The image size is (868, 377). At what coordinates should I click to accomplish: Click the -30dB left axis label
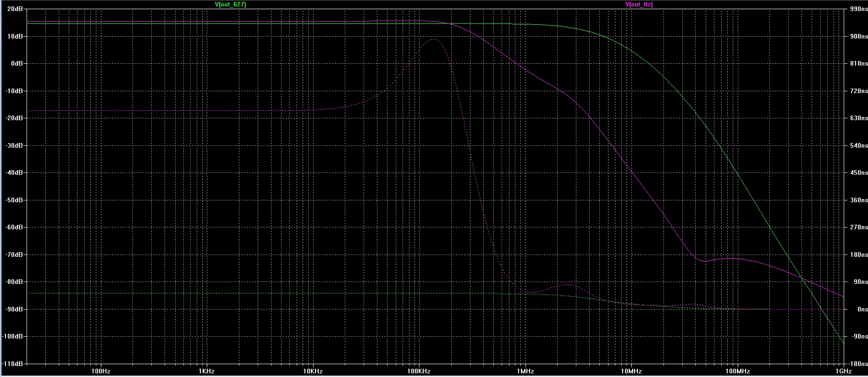pyautogui.click(x=14, y=145)
